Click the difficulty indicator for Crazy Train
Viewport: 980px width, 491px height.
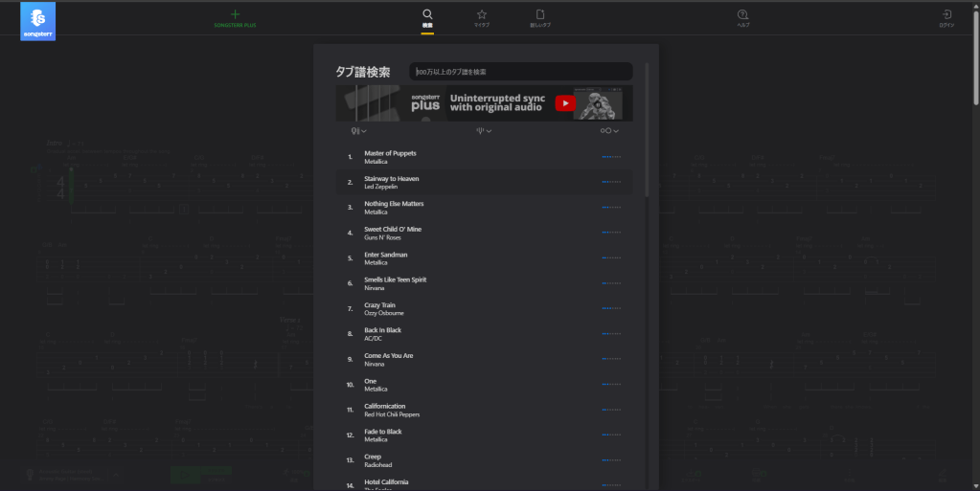coord(610,309)
